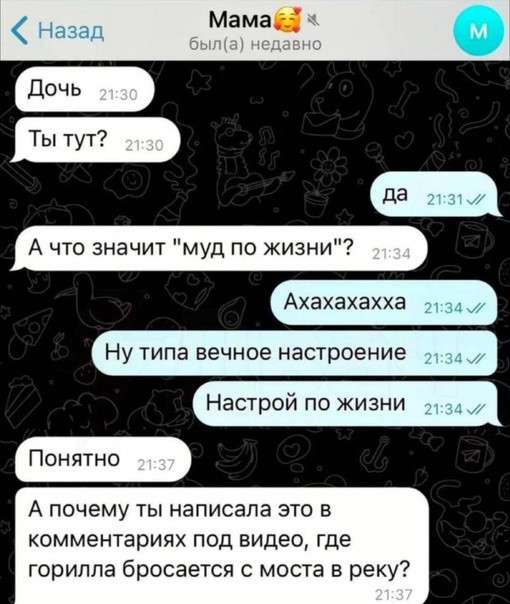Image resolution: width=510 pixels, height=604 pixels.
Task: Select the gorilla video comment question message
Action: 222,546
